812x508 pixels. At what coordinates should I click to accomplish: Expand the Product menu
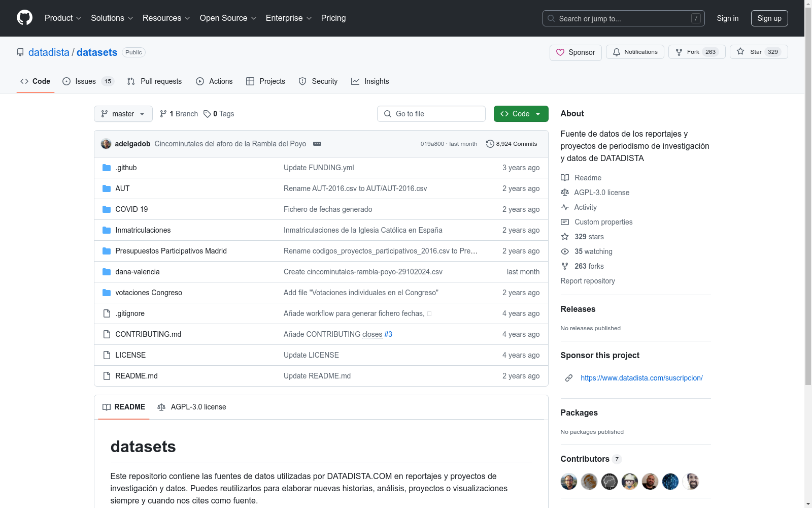click(63, 18)
